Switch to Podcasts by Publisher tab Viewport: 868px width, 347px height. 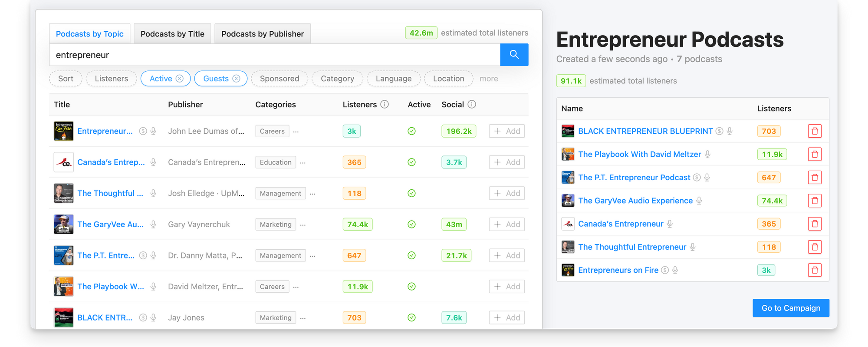262,34
